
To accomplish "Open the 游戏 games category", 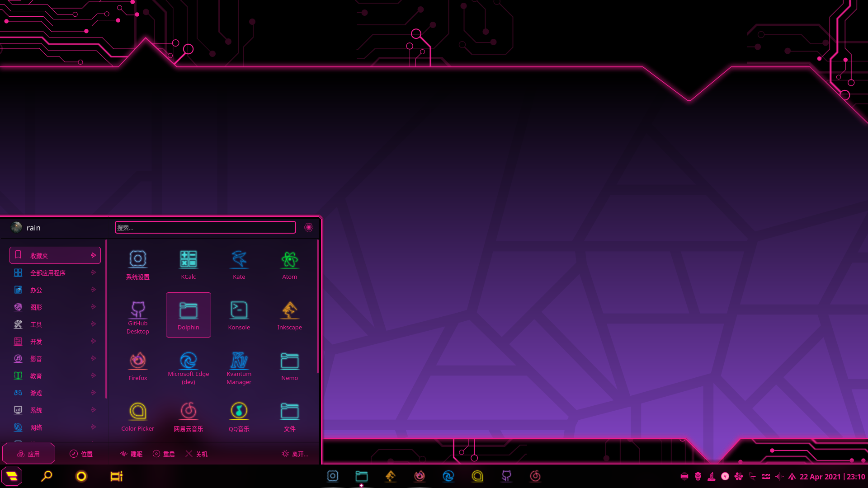I will tap(55, 393).
